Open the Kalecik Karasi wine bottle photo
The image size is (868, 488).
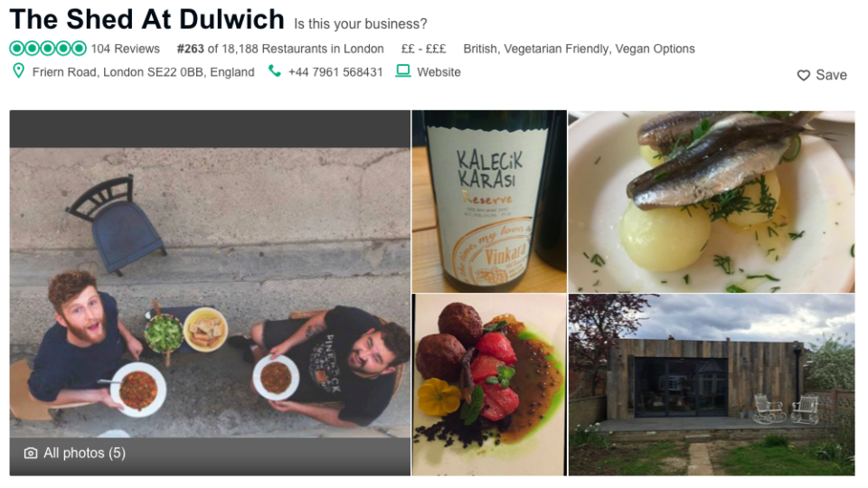click(x=489, y=202)
